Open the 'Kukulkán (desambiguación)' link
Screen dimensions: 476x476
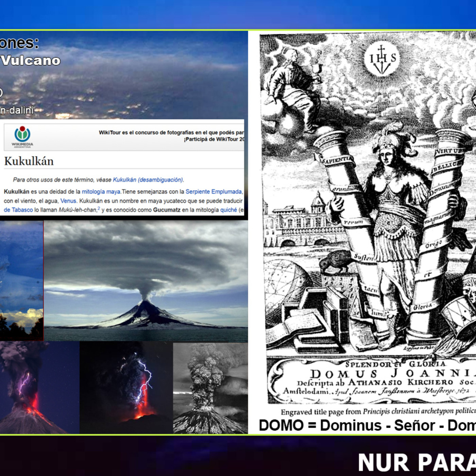148,180
